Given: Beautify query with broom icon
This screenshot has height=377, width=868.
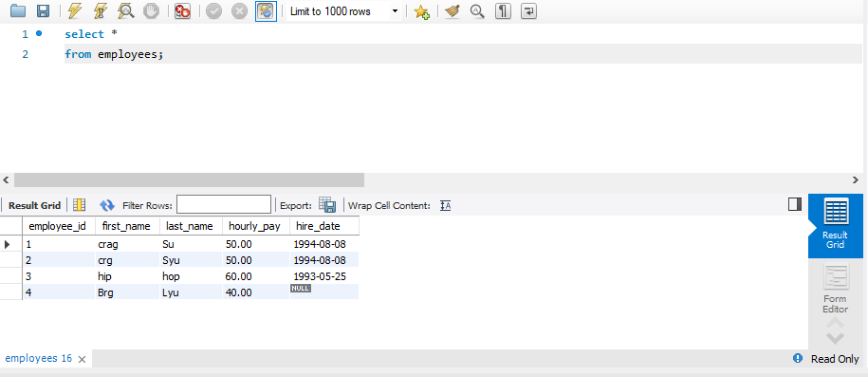Looking at the screenshot, I should coord(452,10).
